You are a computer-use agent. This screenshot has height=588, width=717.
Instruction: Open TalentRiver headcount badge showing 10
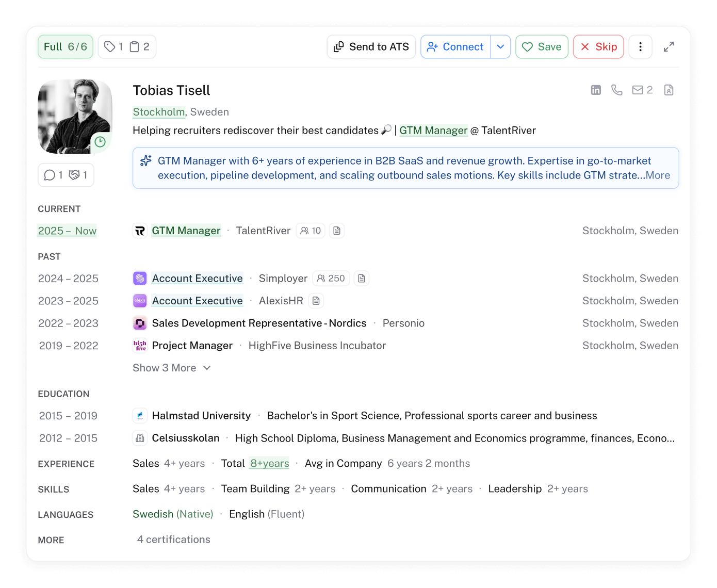(x=310, y=231)
